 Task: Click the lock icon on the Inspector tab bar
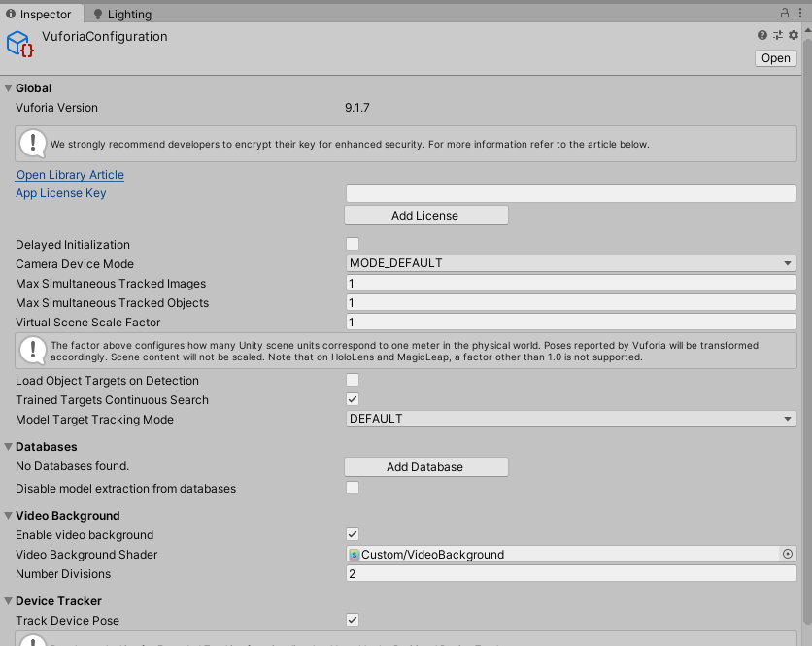click(x=785, y=13)
